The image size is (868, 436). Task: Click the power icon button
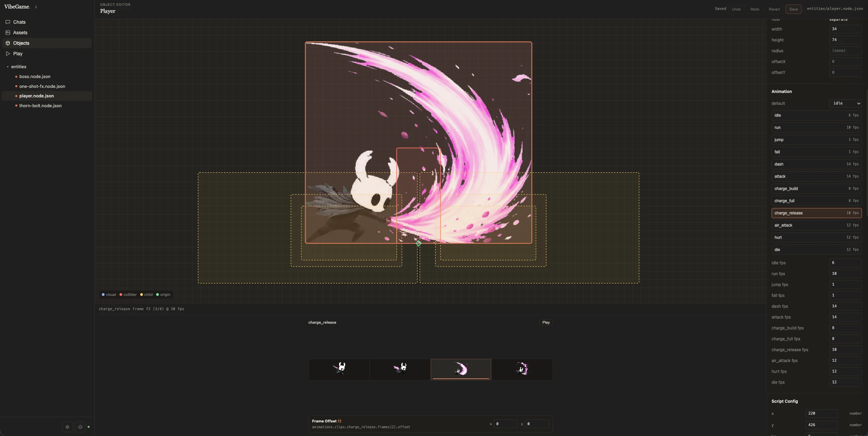80,427
